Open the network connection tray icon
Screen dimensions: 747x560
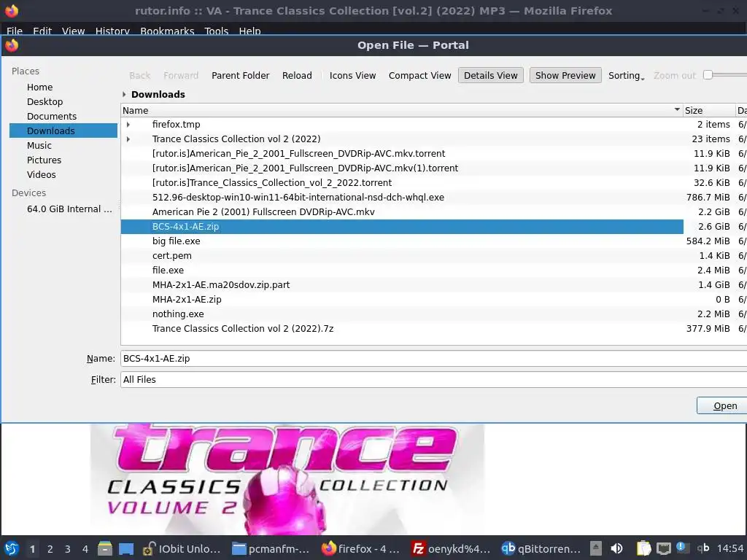664,549
